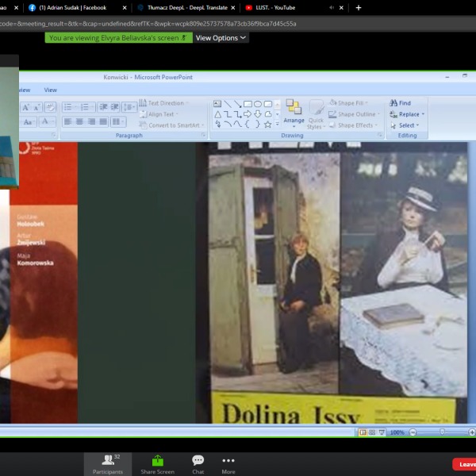Open Convert to SmartArt dropdown

[x=171, y=125]
